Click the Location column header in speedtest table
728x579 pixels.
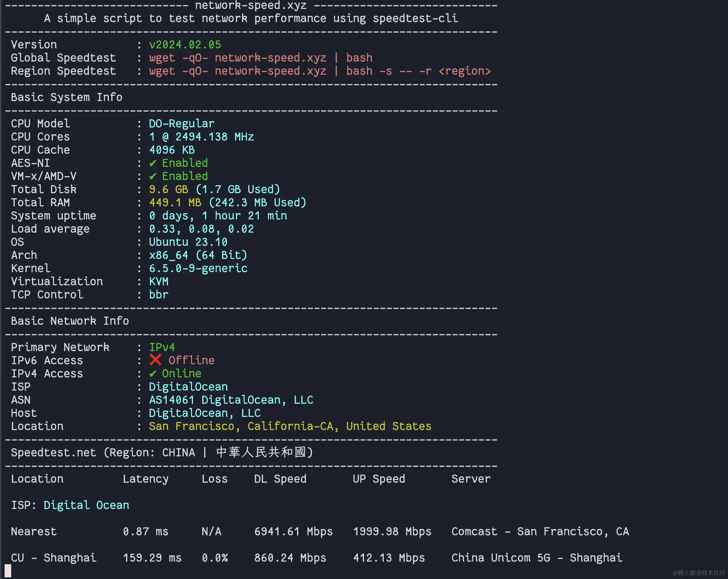[x=37, y=479]
